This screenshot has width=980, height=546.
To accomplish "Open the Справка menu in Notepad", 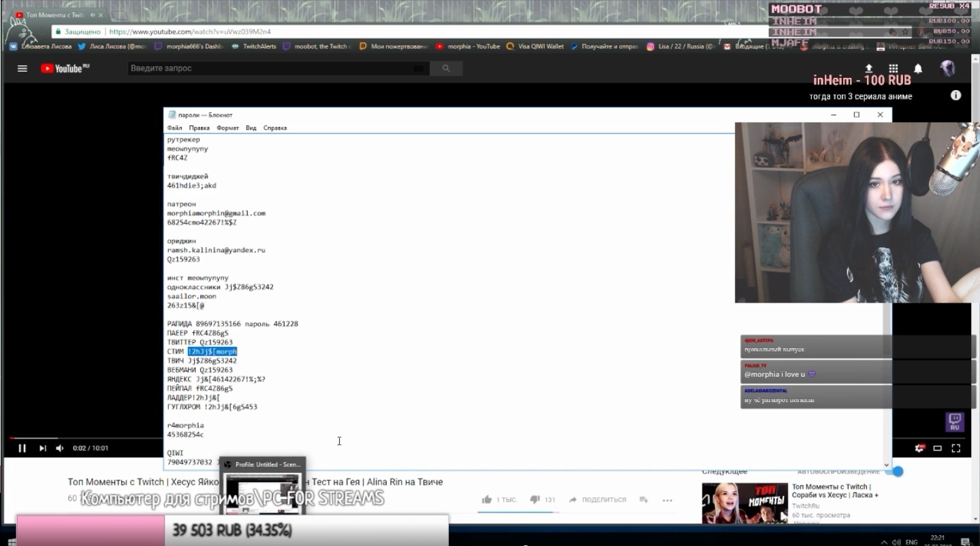I will tap(275, 127).
